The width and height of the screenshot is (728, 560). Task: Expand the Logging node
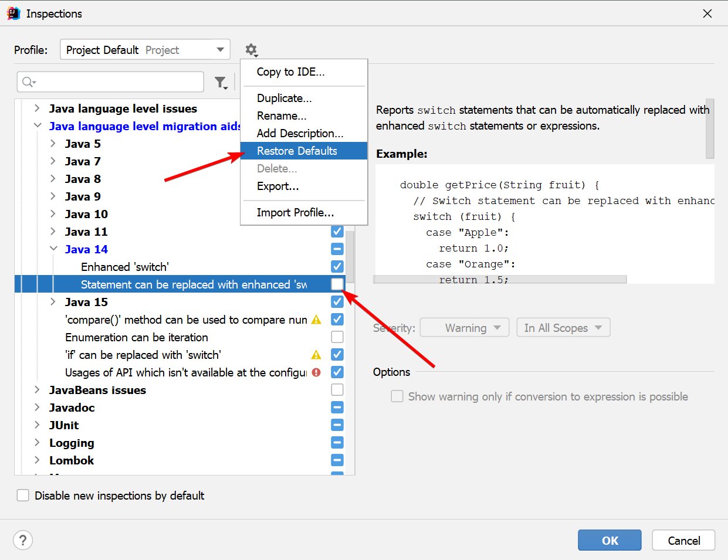click(37, 443)
